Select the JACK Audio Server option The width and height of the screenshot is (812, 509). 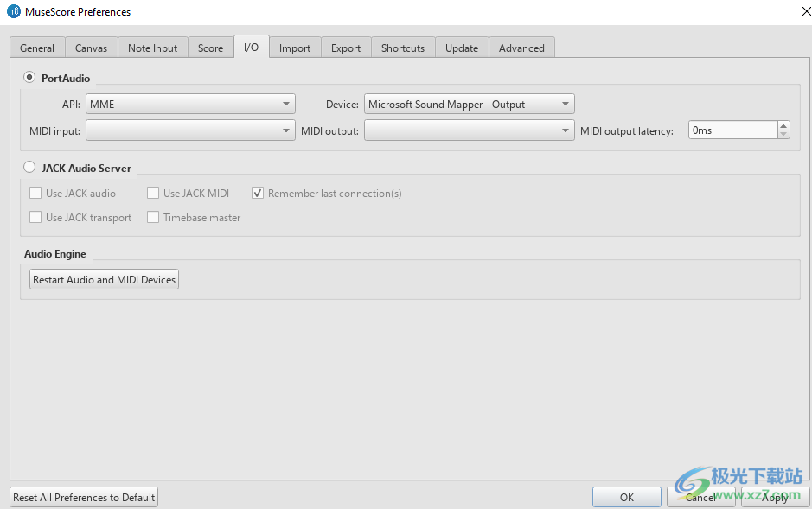30,168
